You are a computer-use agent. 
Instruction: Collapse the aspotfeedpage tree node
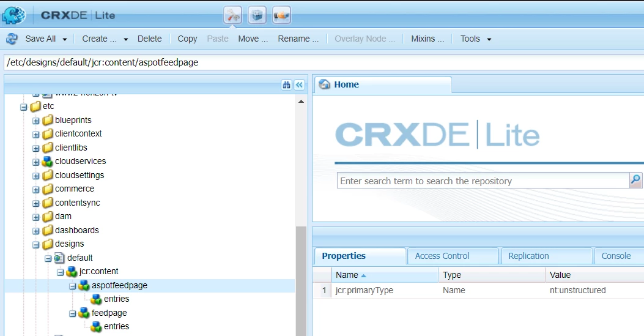73,286
